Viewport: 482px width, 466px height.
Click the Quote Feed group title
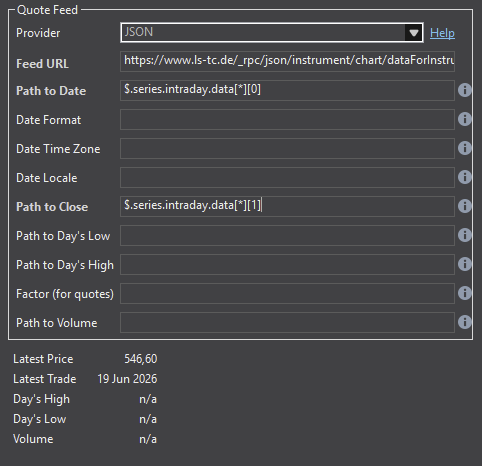[x=47, y=10]
